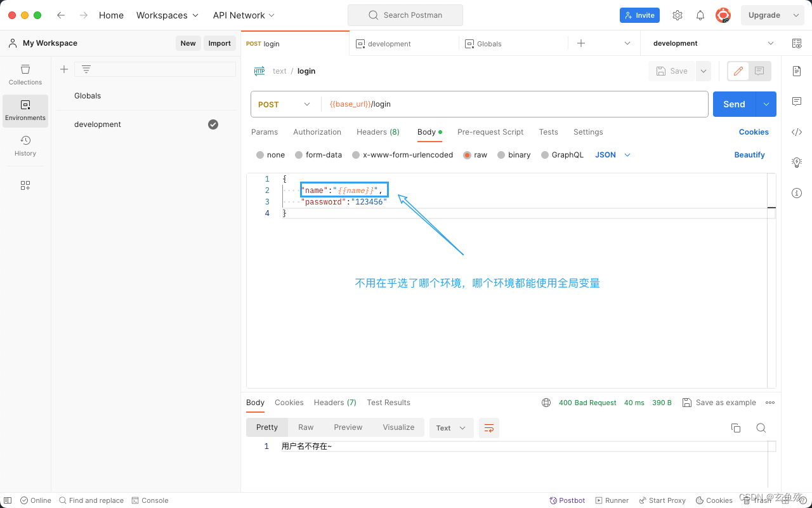Click the Cookies link under Send
This screenshot has width=812, height=508.
point(754,132)
